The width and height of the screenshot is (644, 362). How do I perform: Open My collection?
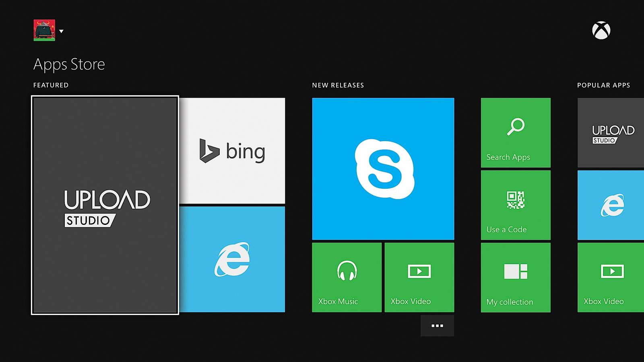click(516, 277)
